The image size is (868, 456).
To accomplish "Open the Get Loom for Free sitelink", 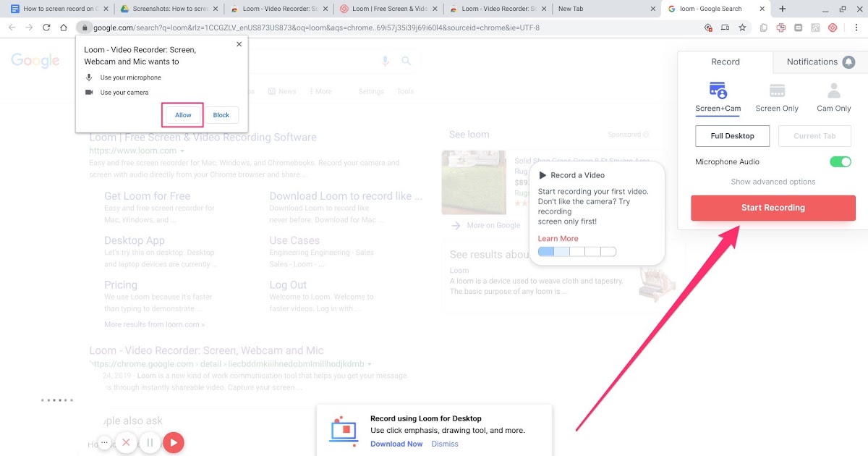I will [148, 196].
